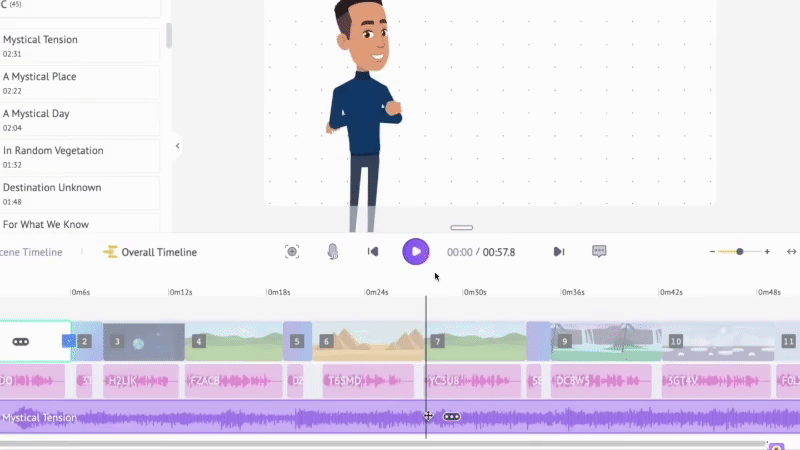Collapse the left music panel arrow
The image size is (800, 450).
point(177,146)
